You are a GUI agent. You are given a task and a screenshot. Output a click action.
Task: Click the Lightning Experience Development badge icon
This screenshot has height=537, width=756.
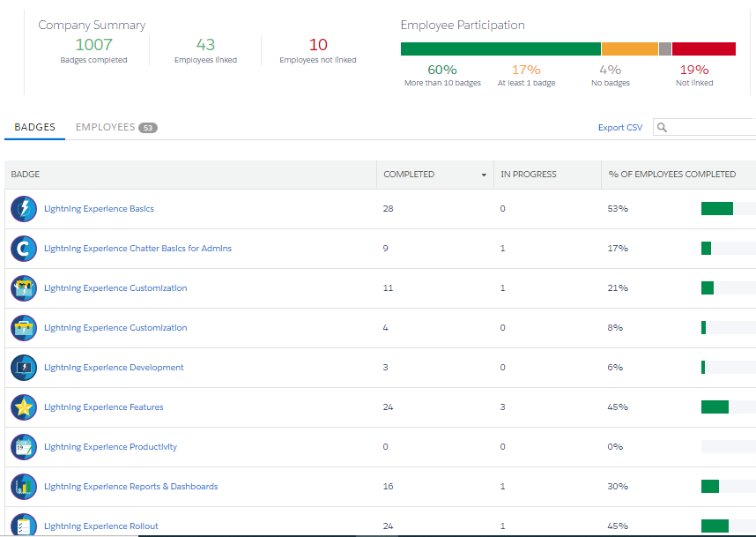(x=24, y=367)
